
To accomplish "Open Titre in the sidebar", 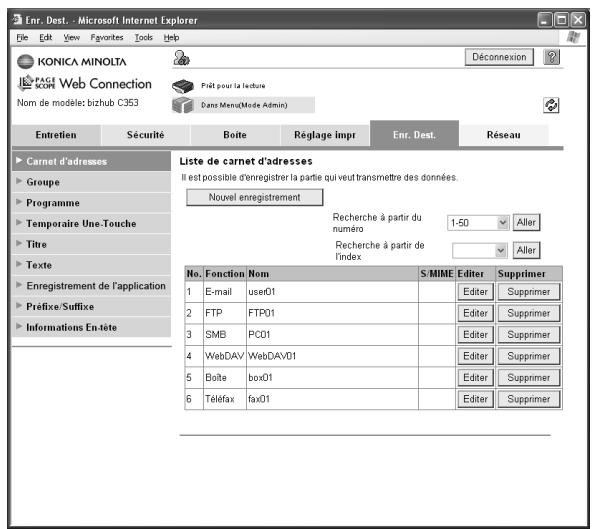I will tap(91, 244).
